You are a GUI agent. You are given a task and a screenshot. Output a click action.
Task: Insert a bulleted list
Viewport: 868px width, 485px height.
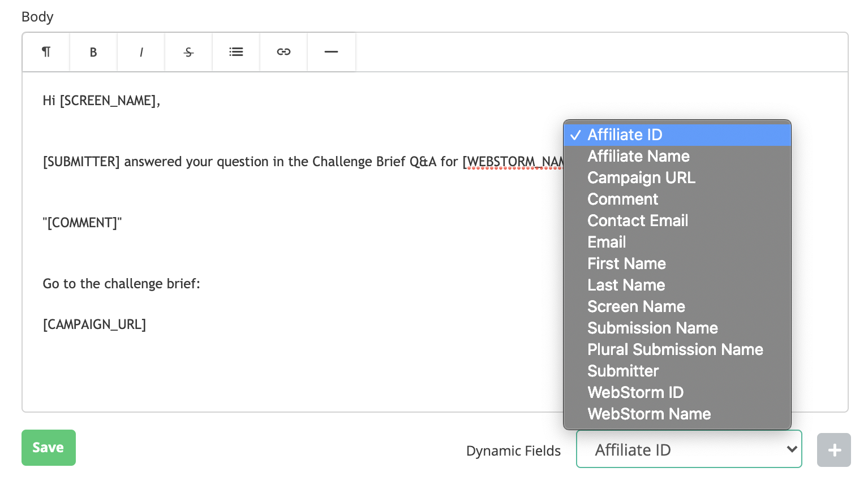[236, 52]
